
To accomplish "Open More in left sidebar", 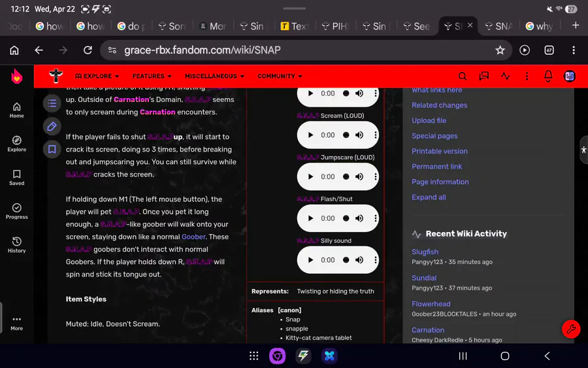I will [x=16, y=323].
